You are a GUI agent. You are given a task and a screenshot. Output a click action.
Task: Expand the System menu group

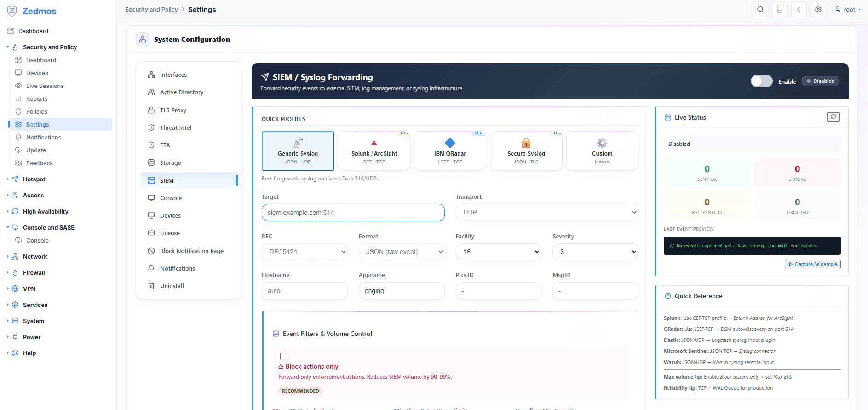coord(34,321)
